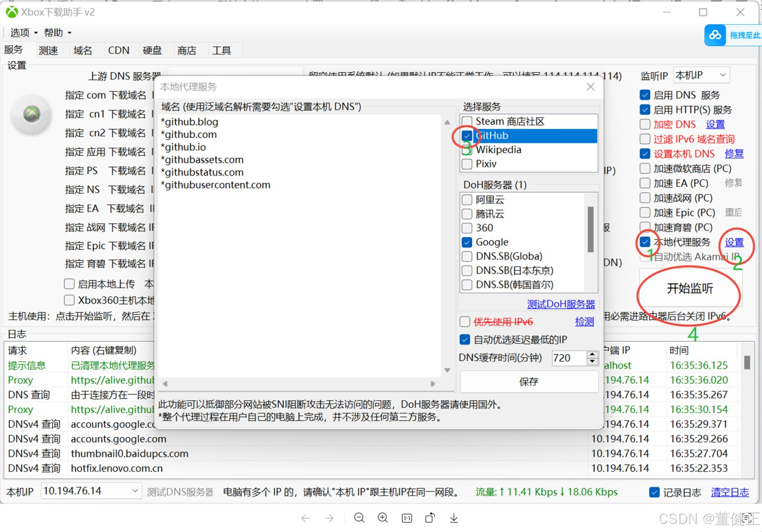This screenshot has height=532, width=762.
Task: Increase or decrease DNS缓存时间 with the spinner
Action: click(592, 358)
